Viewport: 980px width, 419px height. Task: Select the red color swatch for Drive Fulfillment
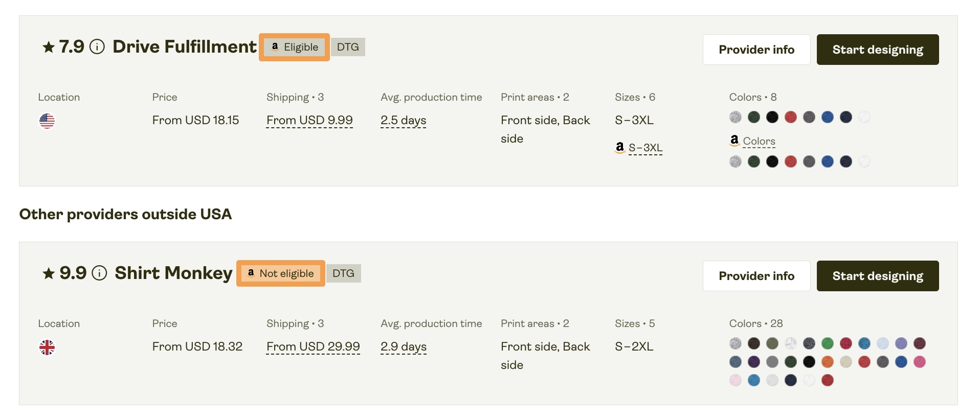click(x=791, y=117)
